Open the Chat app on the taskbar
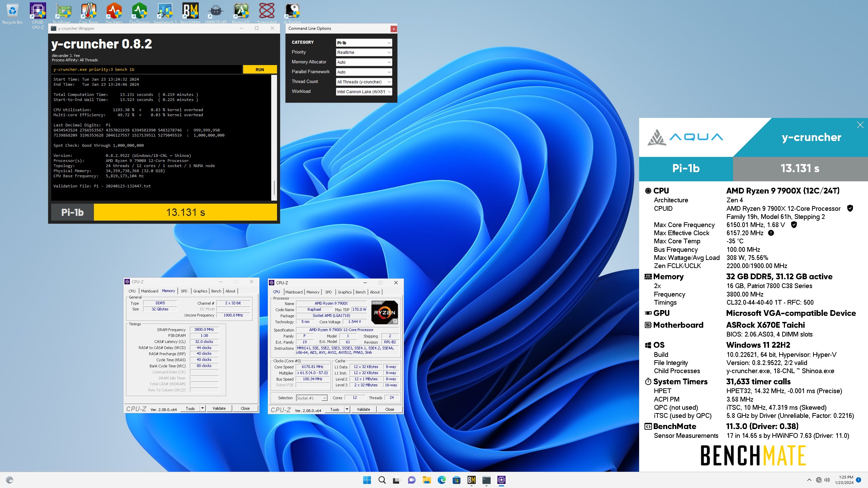Image resolution: width=868 pixels, height=488 pixels. [412, 480]
